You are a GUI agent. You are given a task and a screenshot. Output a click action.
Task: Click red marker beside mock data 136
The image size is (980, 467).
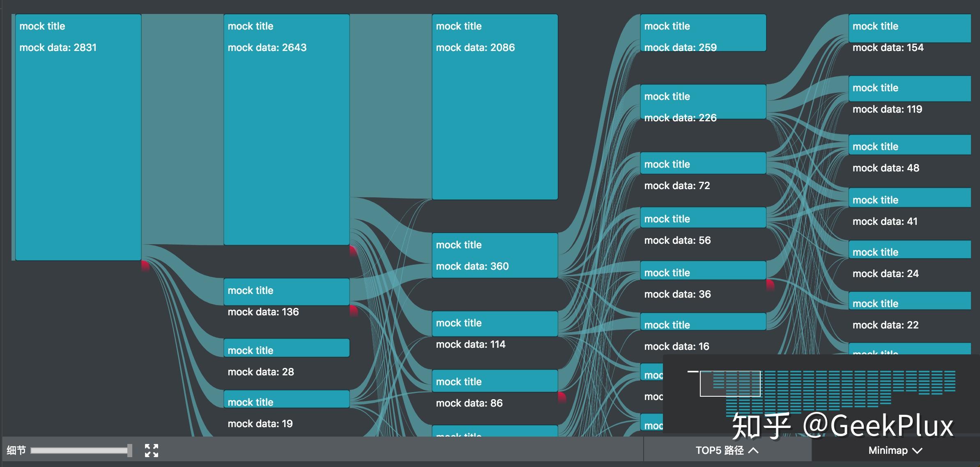pos(354,310)
